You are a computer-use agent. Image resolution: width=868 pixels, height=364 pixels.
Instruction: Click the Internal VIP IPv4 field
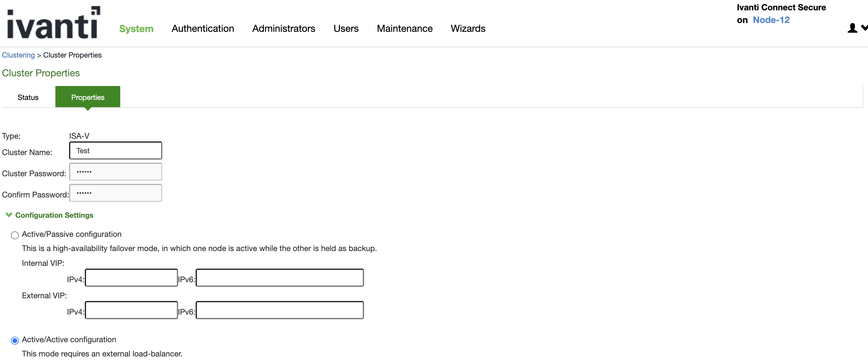(x=131, y=278)
